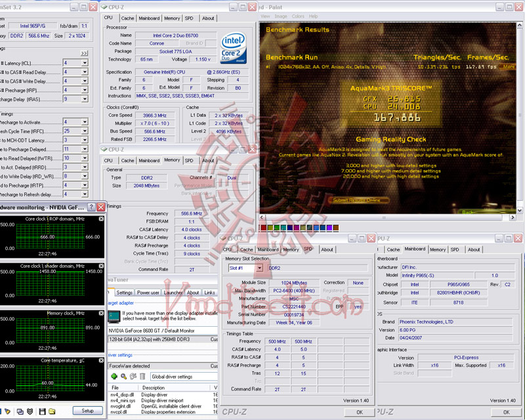The height and width of the screenshot is (420, 525).
Task: Click the floppy disk save icon
Action: tap(42, 411)
